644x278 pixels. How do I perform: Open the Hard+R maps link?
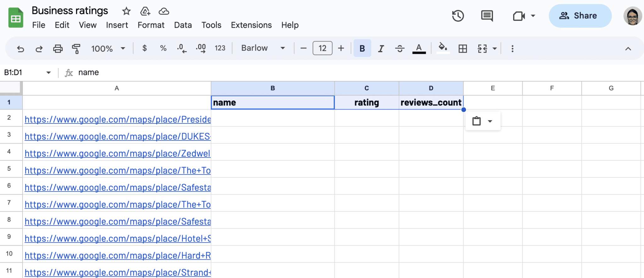[x=118, y=255]
